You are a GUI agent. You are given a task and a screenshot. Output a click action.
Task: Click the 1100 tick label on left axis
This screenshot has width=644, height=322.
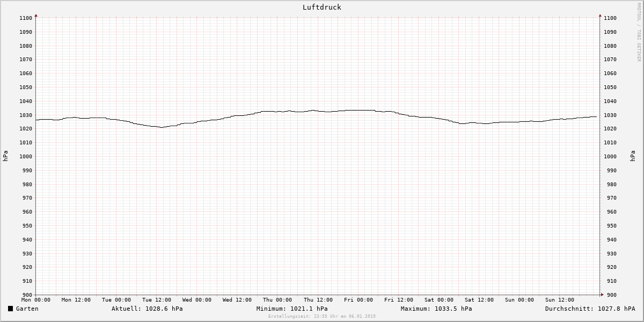point(26,18)
